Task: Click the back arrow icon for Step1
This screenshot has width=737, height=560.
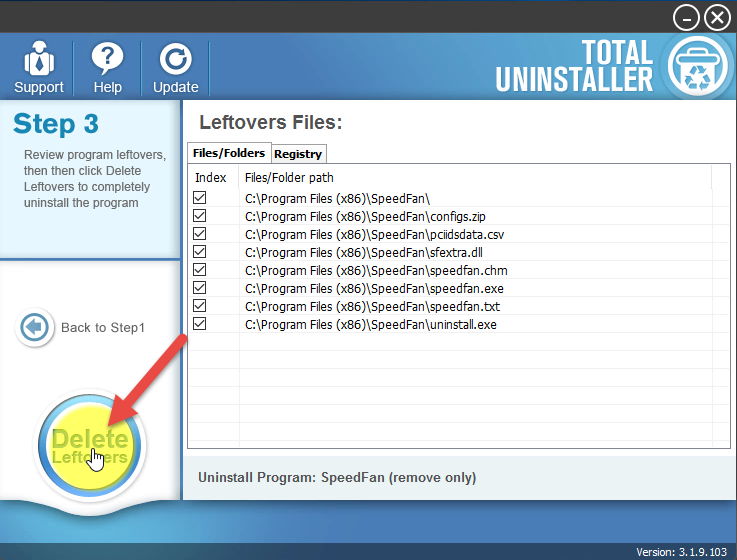Action: (34, 327)
